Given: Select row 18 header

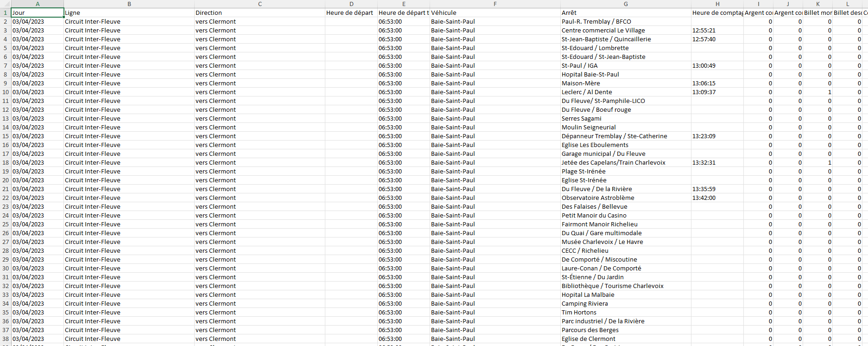Looking at the screenshot, I should (6, 162).
